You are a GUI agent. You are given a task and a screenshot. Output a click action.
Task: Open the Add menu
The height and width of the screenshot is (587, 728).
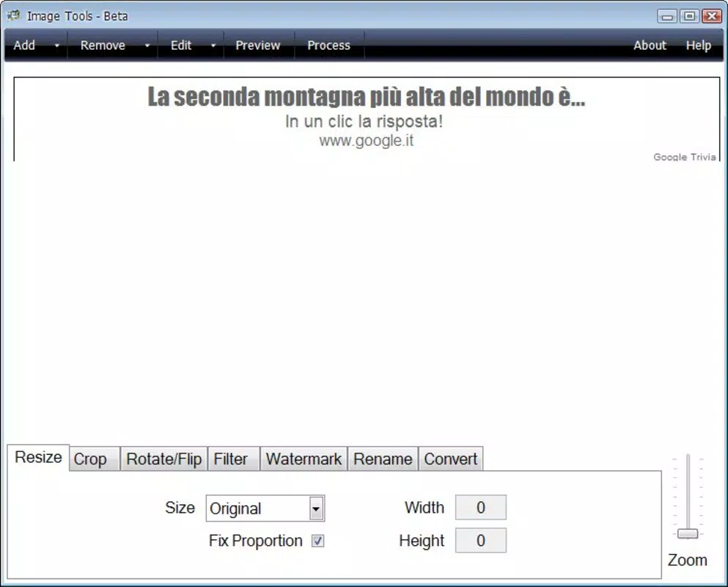point(24,45)
